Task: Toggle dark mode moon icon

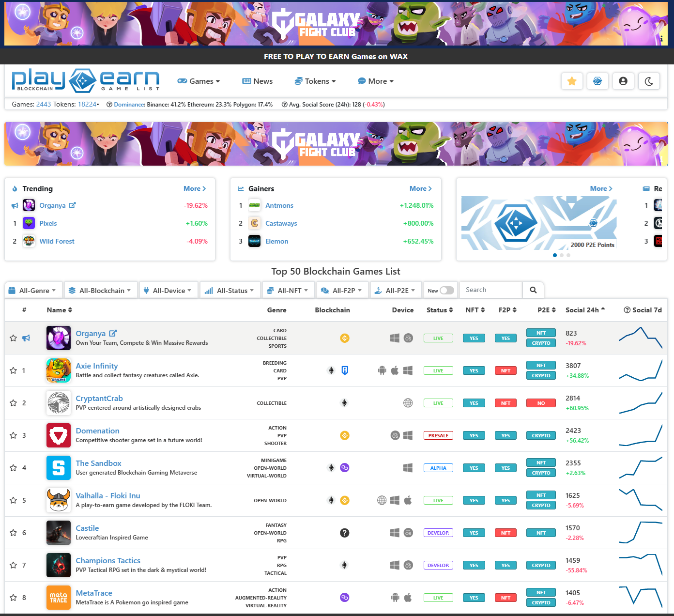Action: pyautogui.click(x=649, y=81)
